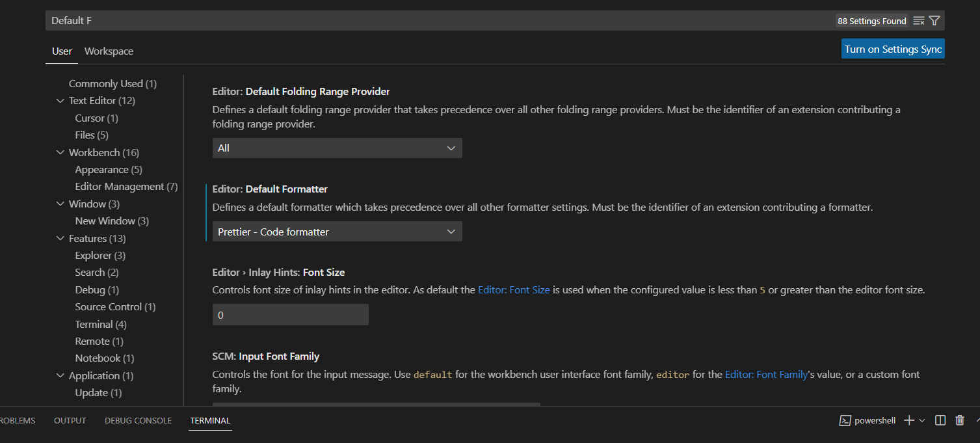Open the Default Folding Range Provider dropdown
Screen dimensions: 980x443
(337, 148)
